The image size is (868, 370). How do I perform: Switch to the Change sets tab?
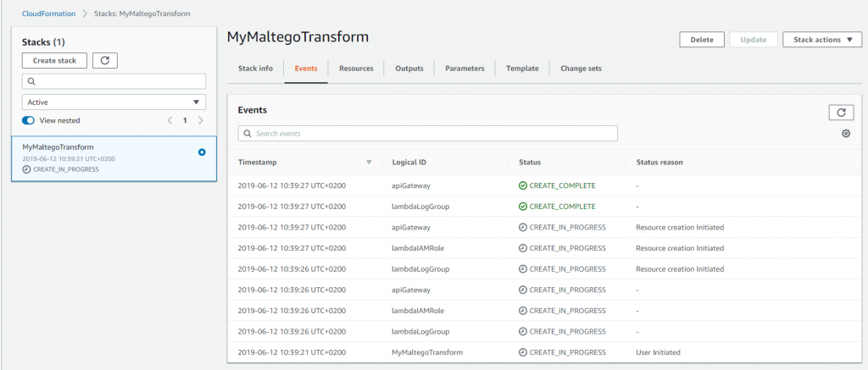coord(581,69)
